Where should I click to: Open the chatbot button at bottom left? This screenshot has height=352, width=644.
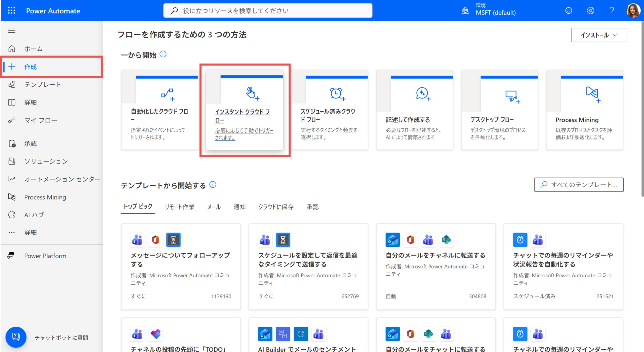16,337
